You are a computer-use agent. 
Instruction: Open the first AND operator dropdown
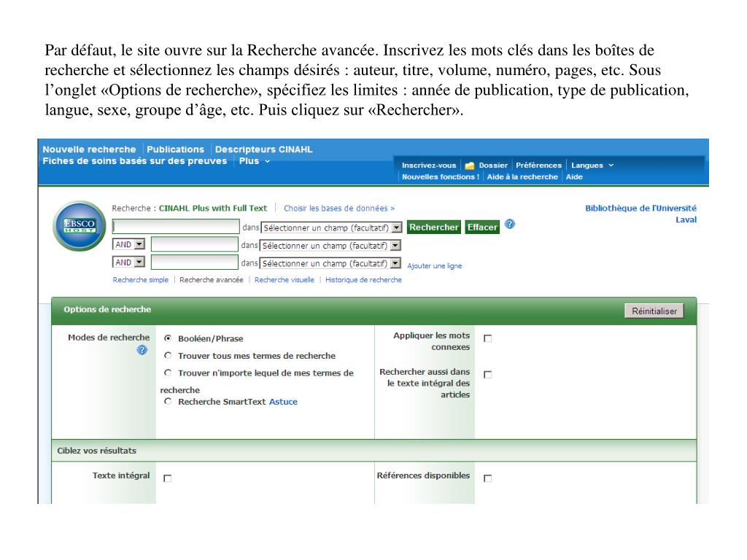[x=128, y=244]
